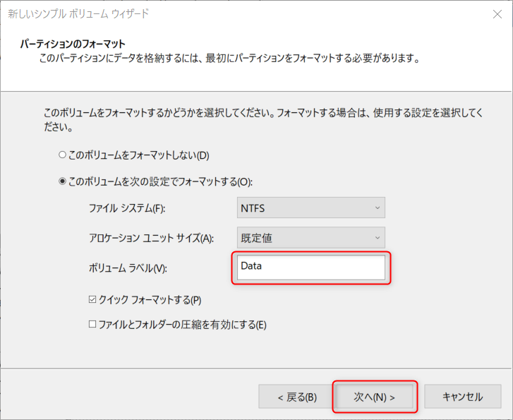This screenshot has height=420, width=513.
Task: Open the ファイル システム NTFS dropdown
Action: [310, 208]
